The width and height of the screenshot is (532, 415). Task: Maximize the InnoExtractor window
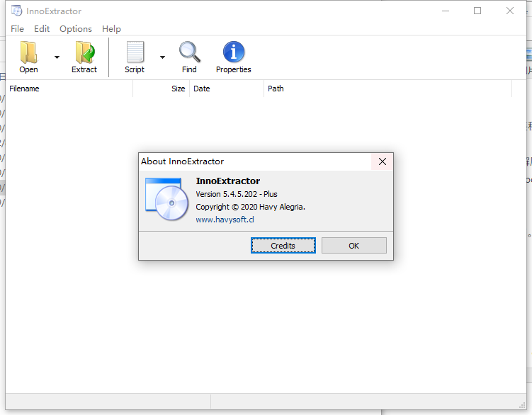[x=477, y=11]
